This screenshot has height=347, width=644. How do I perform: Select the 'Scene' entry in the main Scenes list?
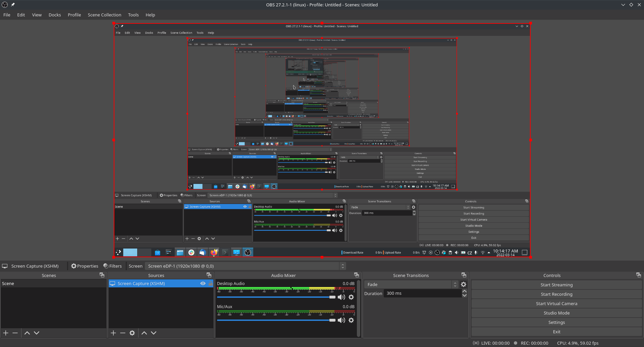pos(53,283)
